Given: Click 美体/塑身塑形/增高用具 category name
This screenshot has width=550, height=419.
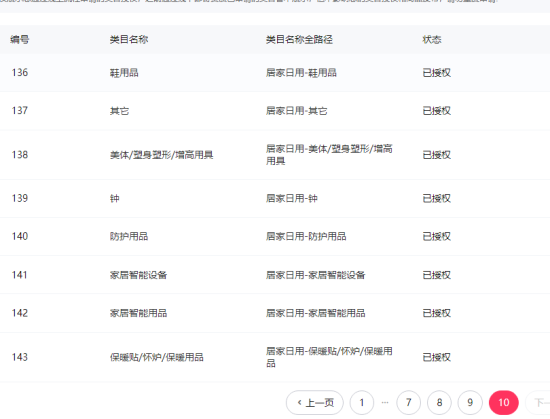Looking at the screenshot, I should click(x=161, y=155).
